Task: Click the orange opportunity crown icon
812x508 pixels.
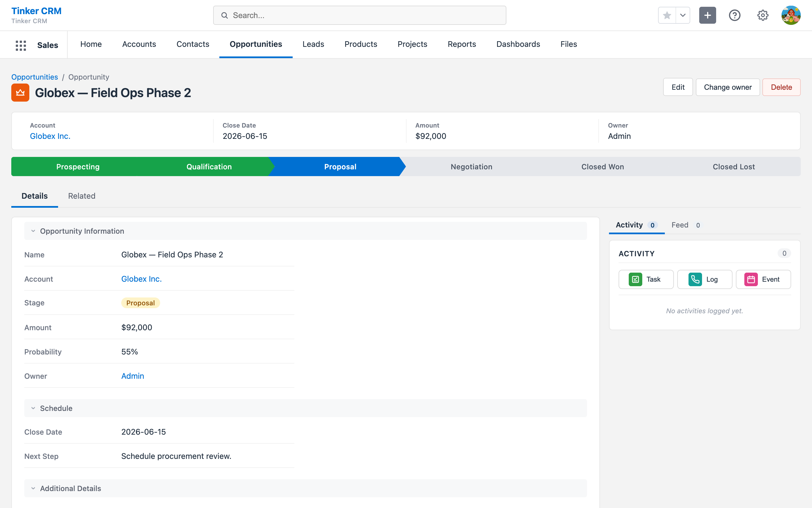Action: point(21,92)
